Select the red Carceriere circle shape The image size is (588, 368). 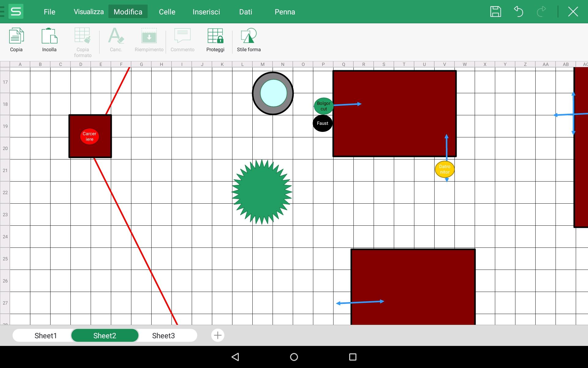point(89,136)
